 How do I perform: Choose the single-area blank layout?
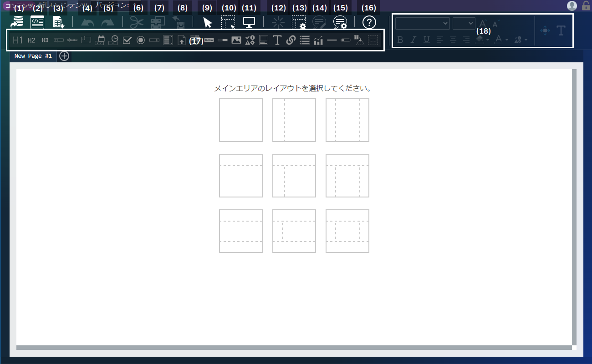click(x=241, y=120)
